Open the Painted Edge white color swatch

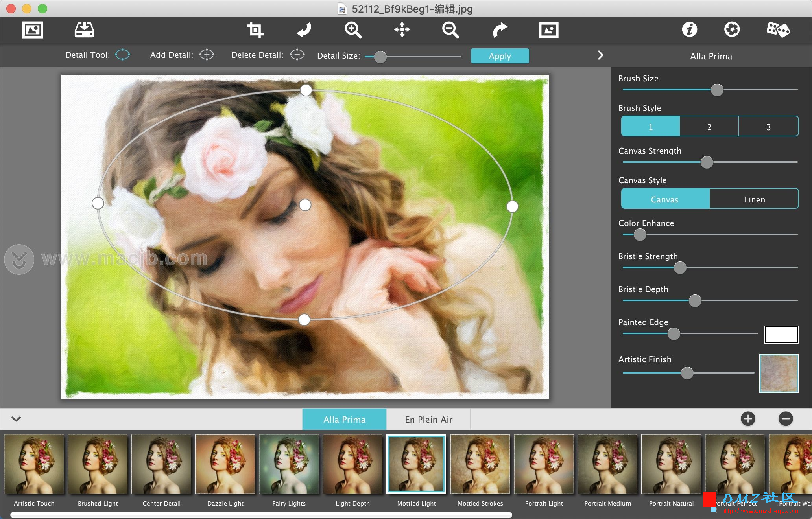[x=781, y=334]
